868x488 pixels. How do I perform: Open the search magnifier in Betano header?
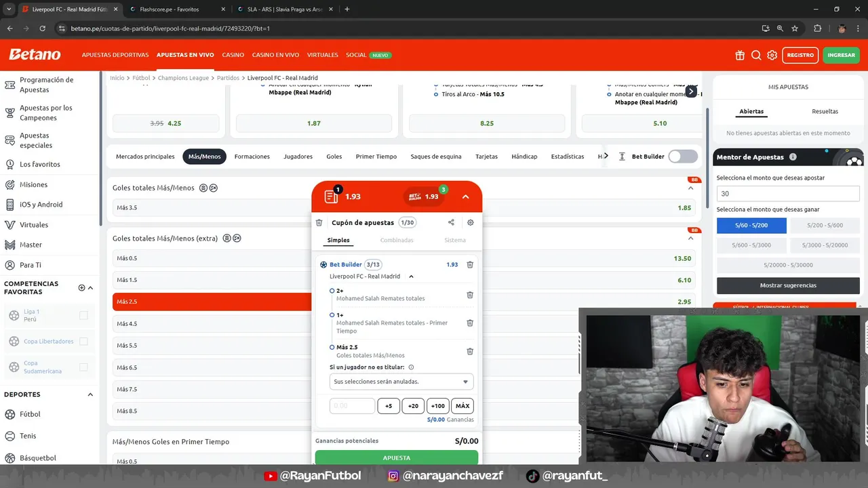click(756, 55)
